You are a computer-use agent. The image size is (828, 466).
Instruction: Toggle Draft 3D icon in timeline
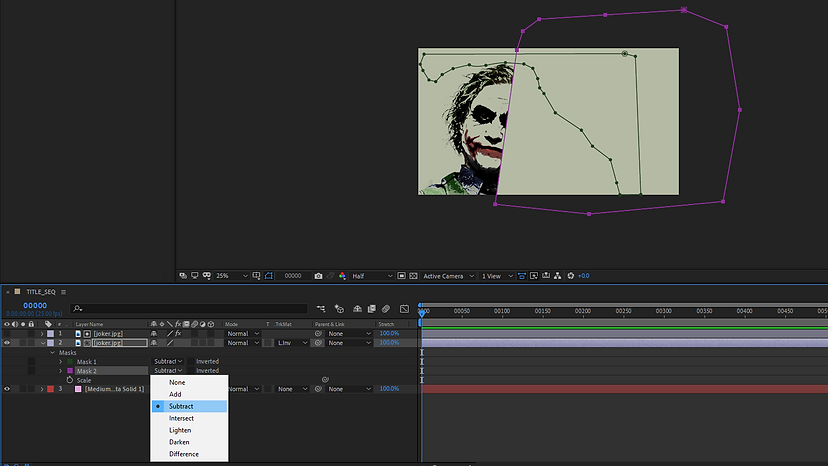(x=340, y=309)
